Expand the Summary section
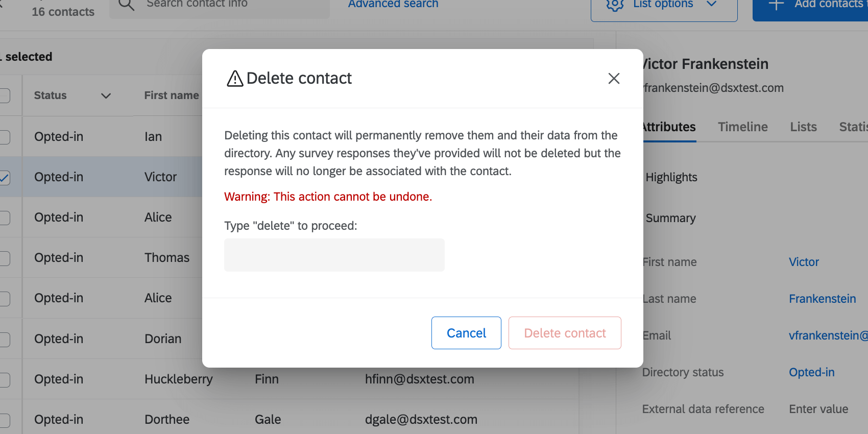Viewport: 868px width, 434px height. 670,218
